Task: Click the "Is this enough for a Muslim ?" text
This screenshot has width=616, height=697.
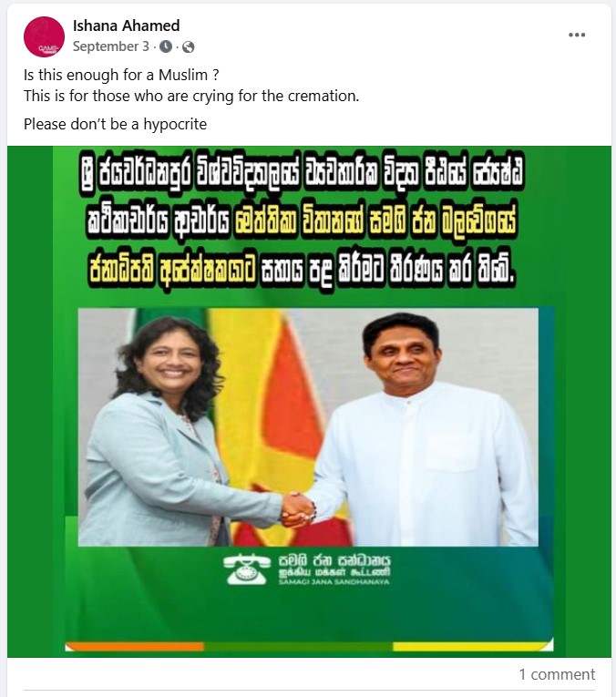Action: [121, 75]
